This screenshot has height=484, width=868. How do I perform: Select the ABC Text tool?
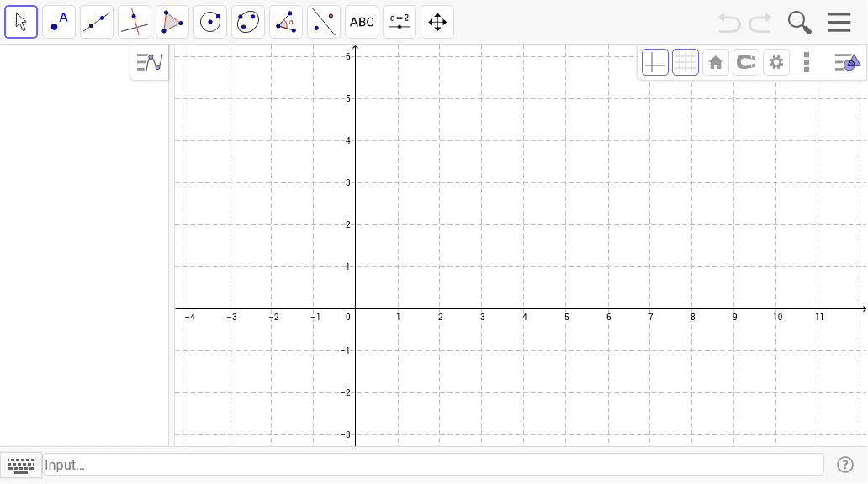(x=362, y=22)
